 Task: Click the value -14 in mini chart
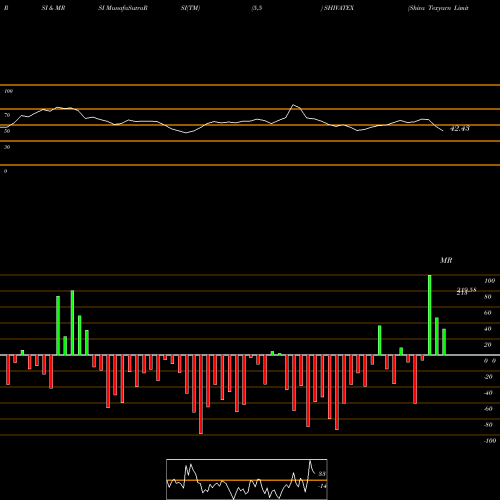pos(322,486)
